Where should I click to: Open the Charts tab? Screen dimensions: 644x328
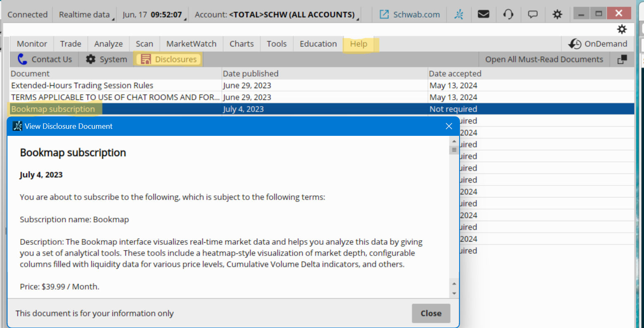point(242,44)
